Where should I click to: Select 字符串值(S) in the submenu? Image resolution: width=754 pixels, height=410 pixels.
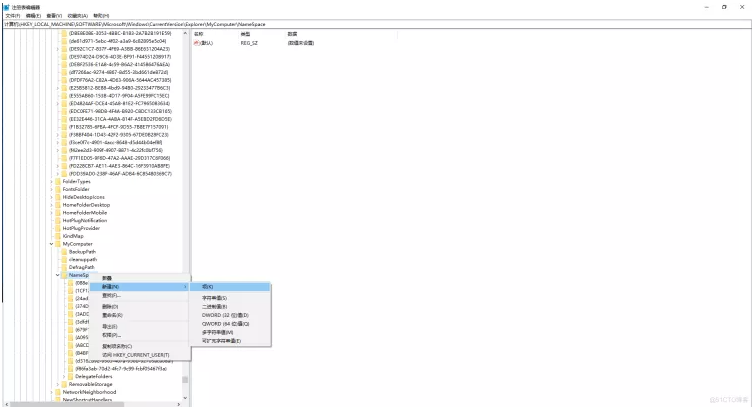pyautogui.click(x=230, y=298)
